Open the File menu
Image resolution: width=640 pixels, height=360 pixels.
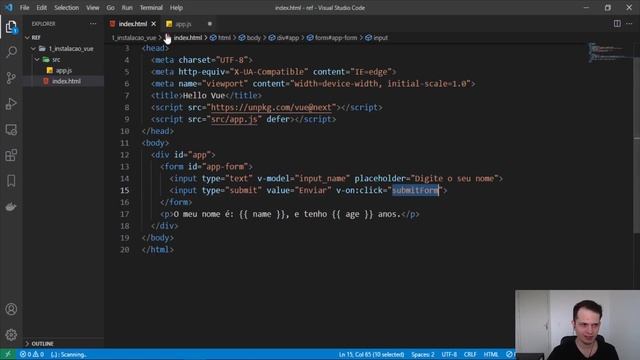coord(24,8)
